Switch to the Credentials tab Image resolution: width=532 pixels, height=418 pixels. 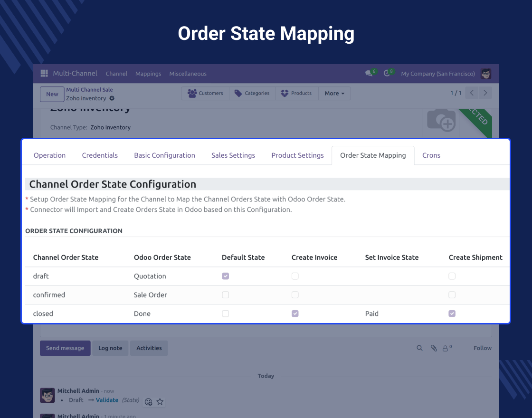pos(100,155)
